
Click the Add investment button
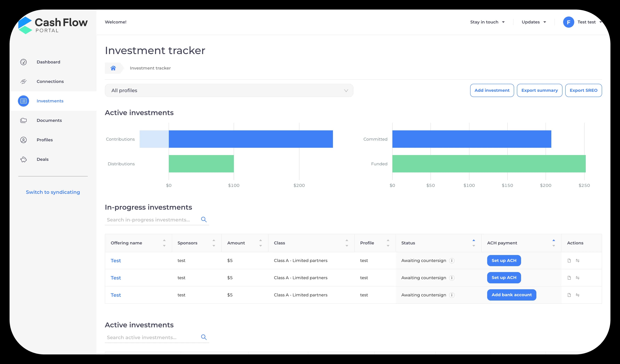click(x=492, y=91)
